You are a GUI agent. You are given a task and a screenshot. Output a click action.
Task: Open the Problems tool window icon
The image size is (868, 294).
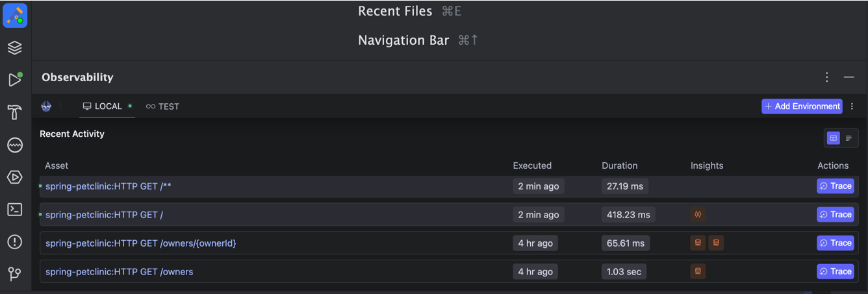[15, 242]
